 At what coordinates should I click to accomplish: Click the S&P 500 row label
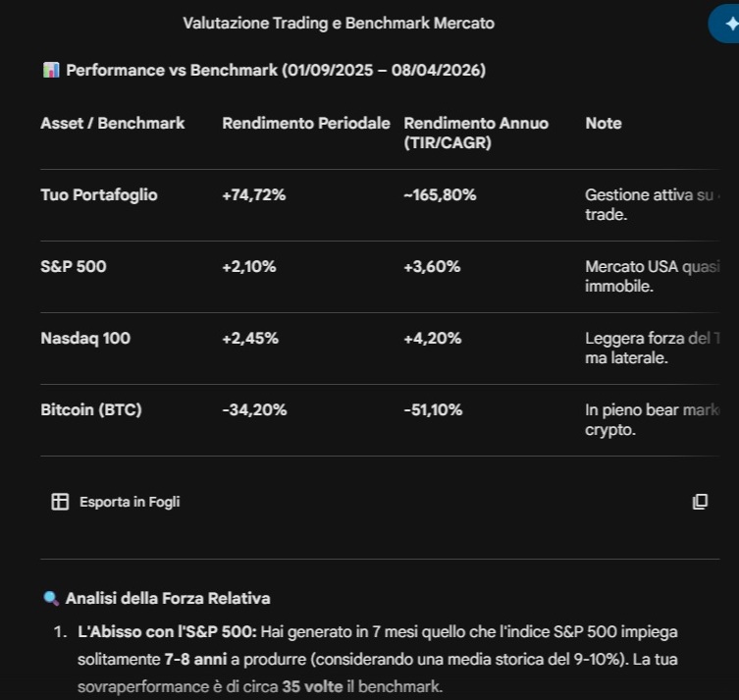[x=74, y=266]
